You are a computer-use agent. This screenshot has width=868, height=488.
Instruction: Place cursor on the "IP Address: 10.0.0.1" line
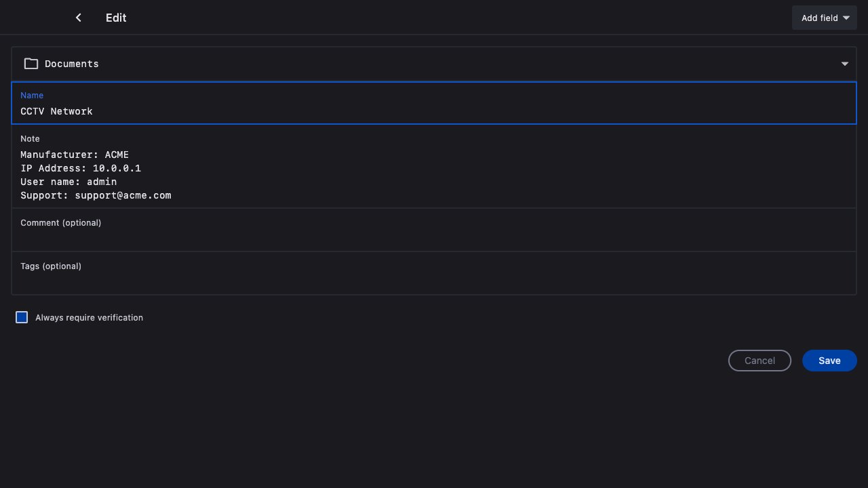(x=81, y=168)
